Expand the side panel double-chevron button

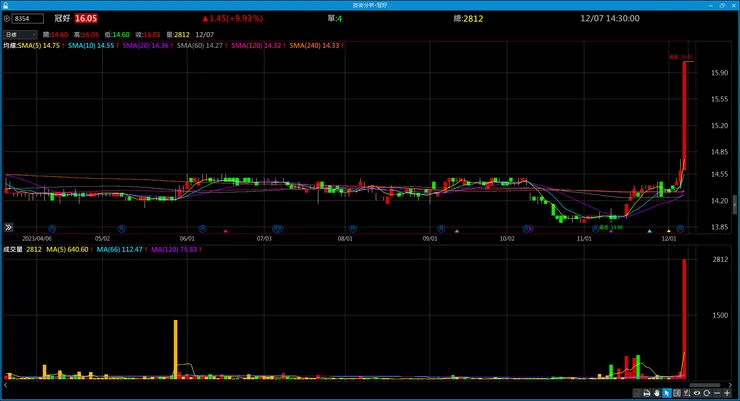click(8, 227)
